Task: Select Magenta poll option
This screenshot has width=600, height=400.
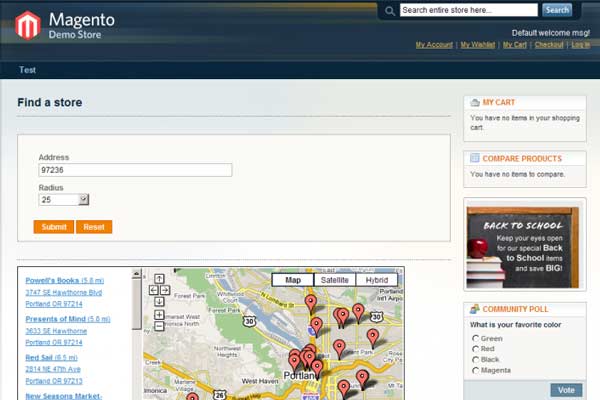Action: [476, 370]
